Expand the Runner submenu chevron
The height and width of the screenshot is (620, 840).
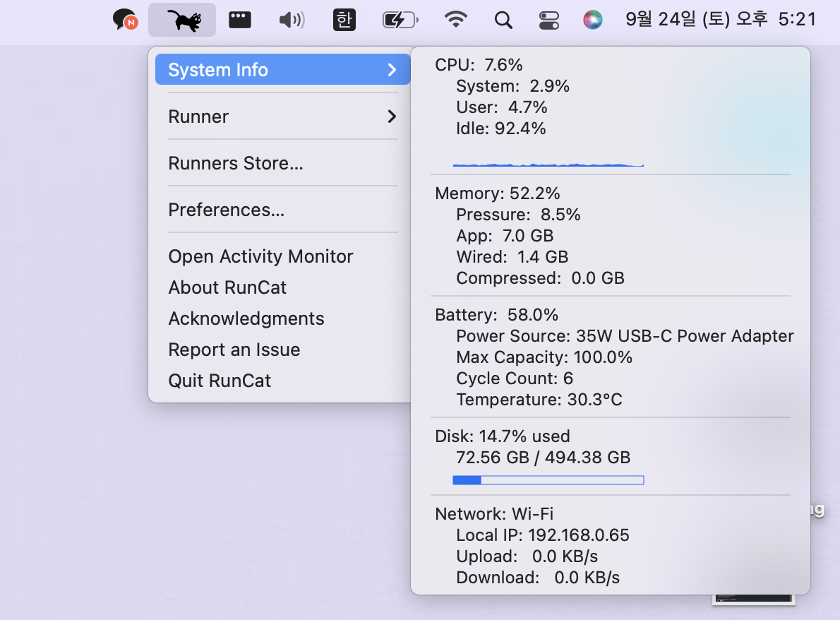[392, 117]
